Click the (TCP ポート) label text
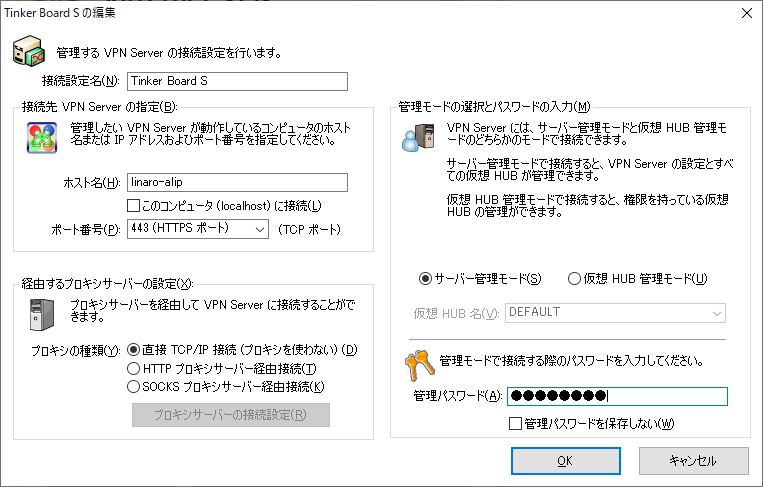 (309, 229)
